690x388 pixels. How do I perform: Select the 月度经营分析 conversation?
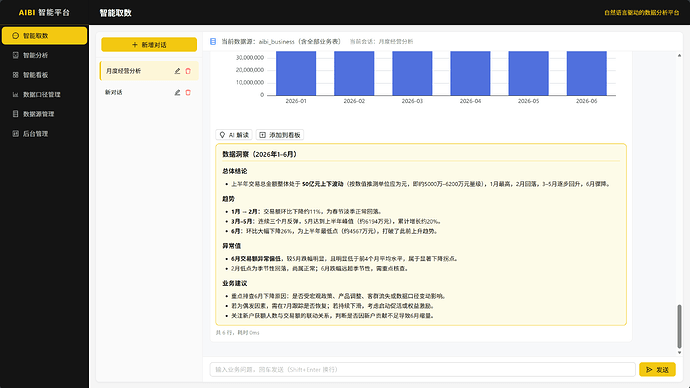pyautogui.click(x=149, y=71)
